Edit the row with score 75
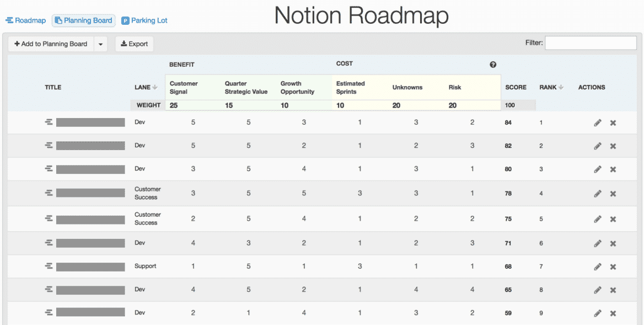 (x=598, y=219)
